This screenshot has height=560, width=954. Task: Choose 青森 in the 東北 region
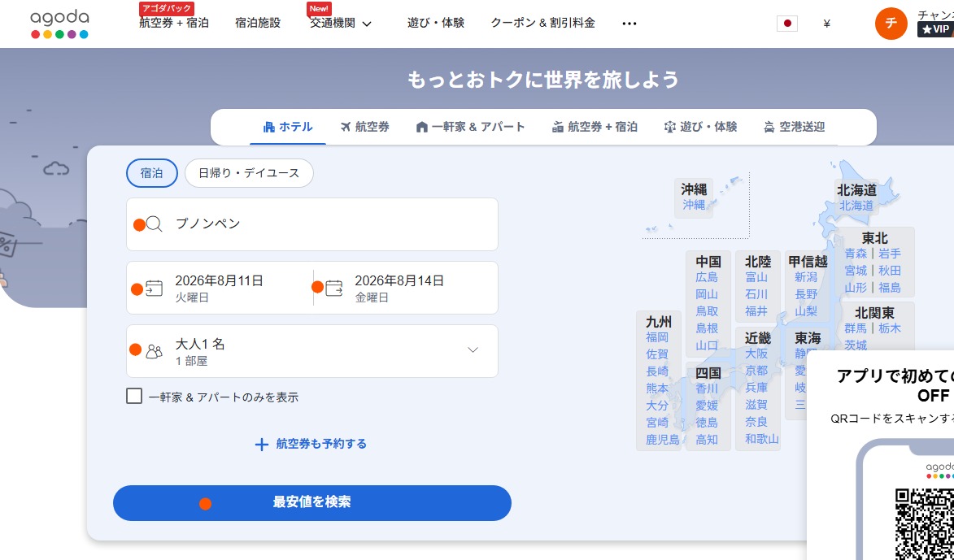(x=856, y=254)
